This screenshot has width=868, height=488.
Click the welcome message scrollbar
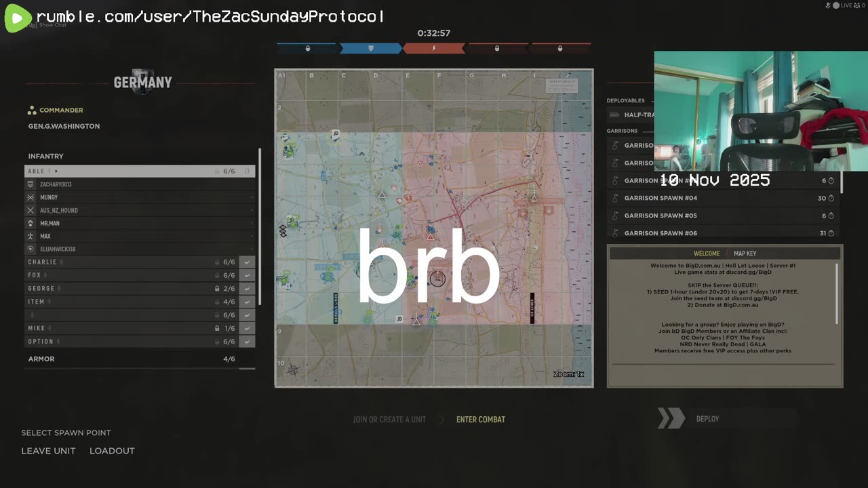[x=837, y=293]
